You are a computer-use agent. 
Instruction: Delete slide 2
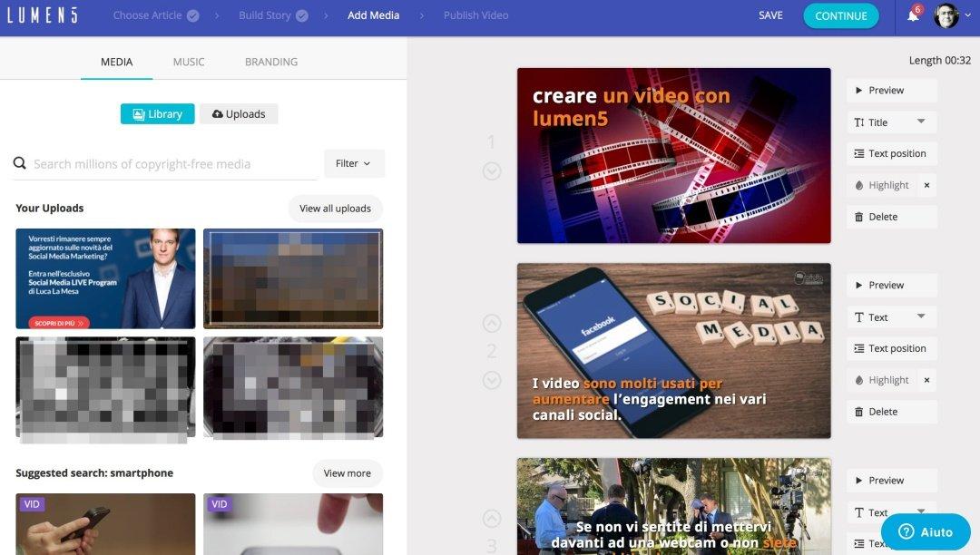tap(892, 412)
